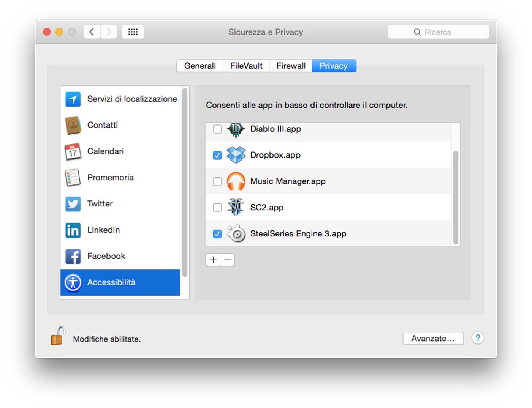
Task: Select the SteelSeries Engine 3.app label
Action: point(298,234)
